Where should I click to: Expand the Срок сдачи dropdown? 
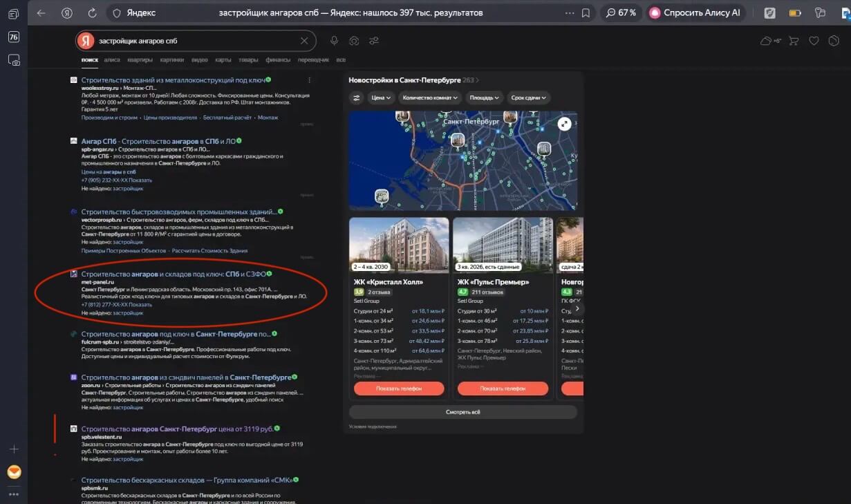click(528, 98)
